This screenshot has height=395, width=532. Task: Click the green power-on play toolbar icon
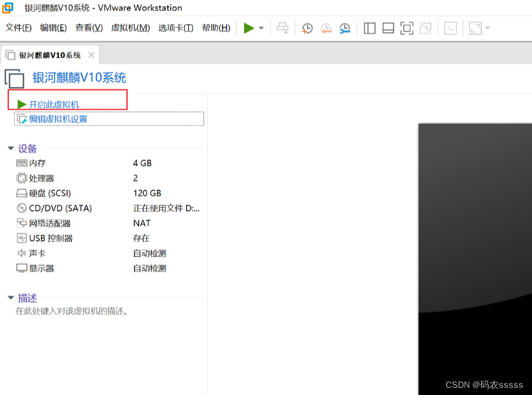[249, 28]
